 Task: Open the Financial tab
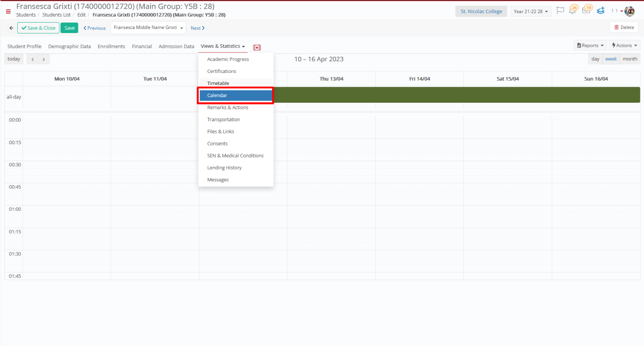(142, 47)
